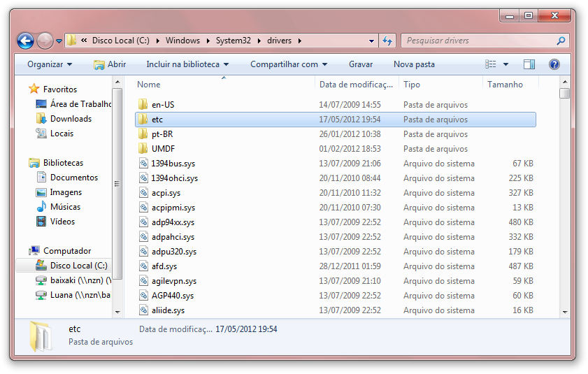The height and width of the screenshot is (374, 588).
Task: Select the etc folder icon
Action: click(x=143, y=120)
